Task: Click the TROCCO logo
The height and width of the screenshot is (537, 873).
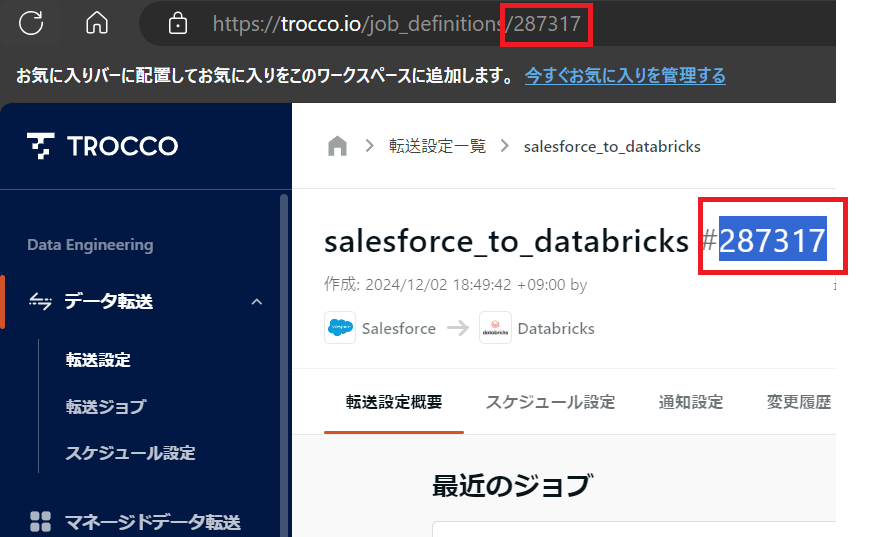Action: click(102, 146)
